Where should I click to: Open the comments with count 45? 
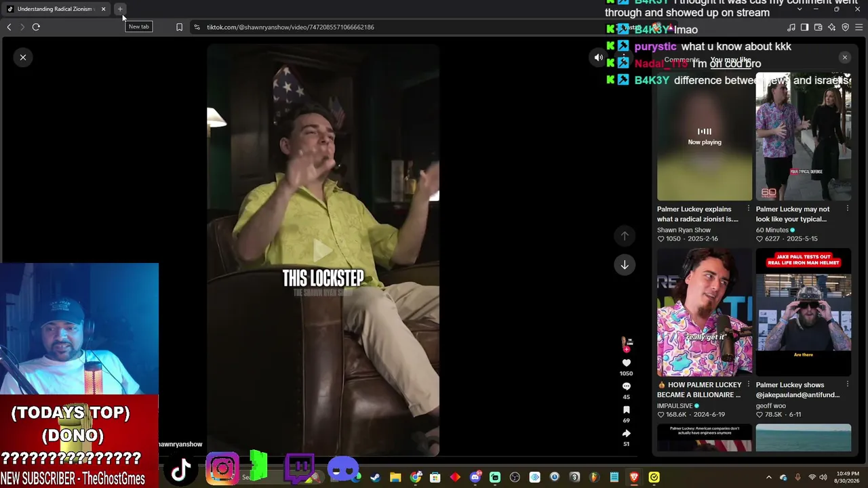(x=626, y=386)
